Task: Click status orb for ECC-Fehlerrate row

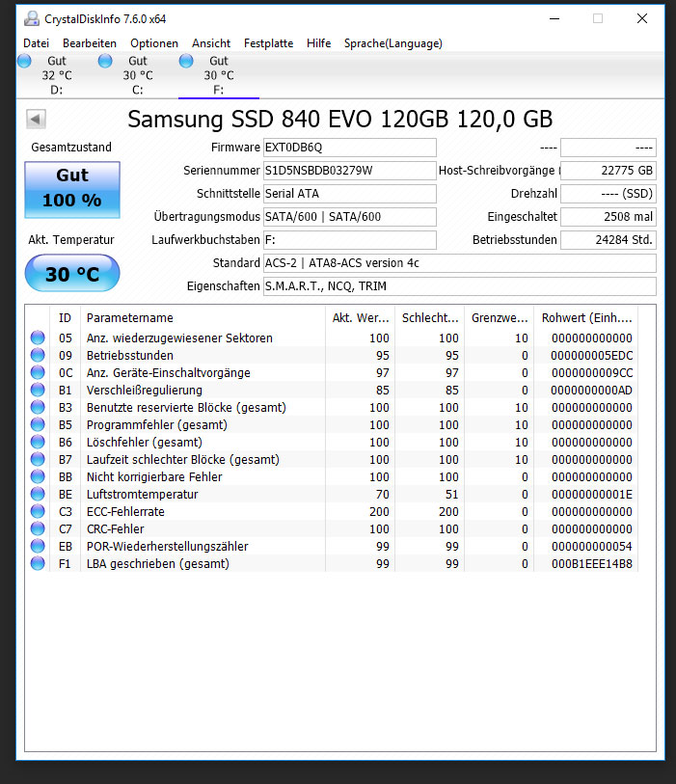Action: point(38,511)
